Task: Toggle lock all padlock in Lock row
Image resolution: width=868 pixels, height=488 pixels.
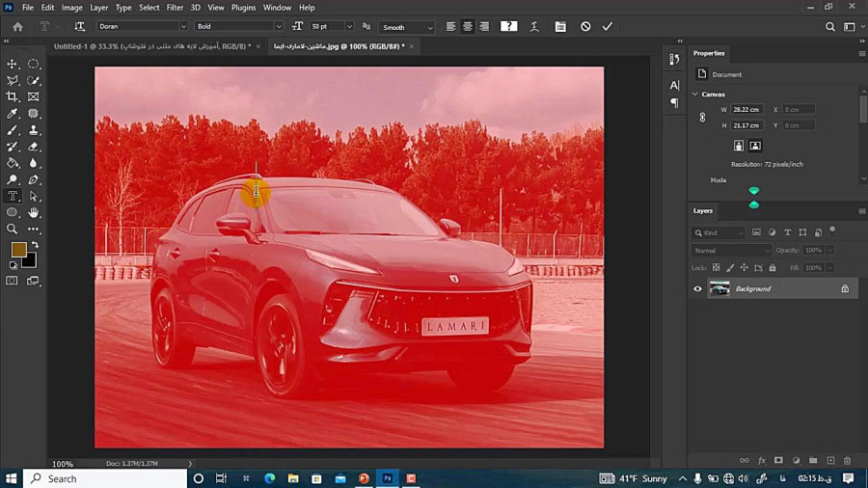Action: click(x=773, y=268)
